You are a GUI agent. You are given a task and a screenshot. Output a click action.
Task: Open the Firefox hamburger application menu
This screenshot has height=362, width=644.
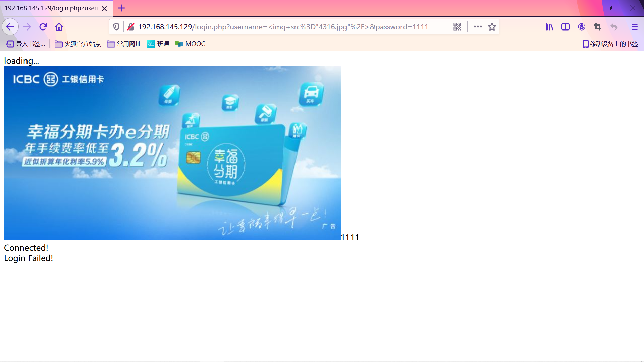(634, 27)
